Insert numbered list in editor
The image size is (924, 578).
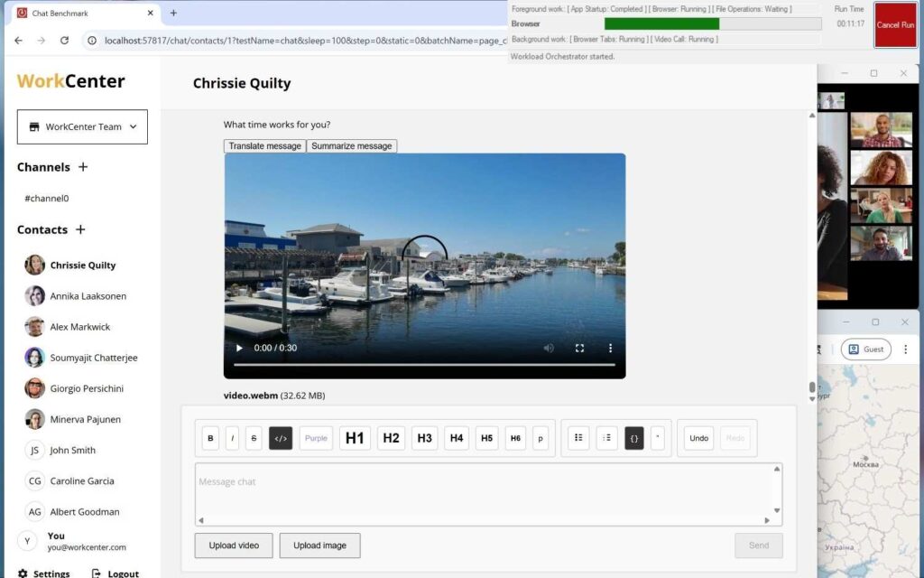pyautogui.click(x=606, y=438)
